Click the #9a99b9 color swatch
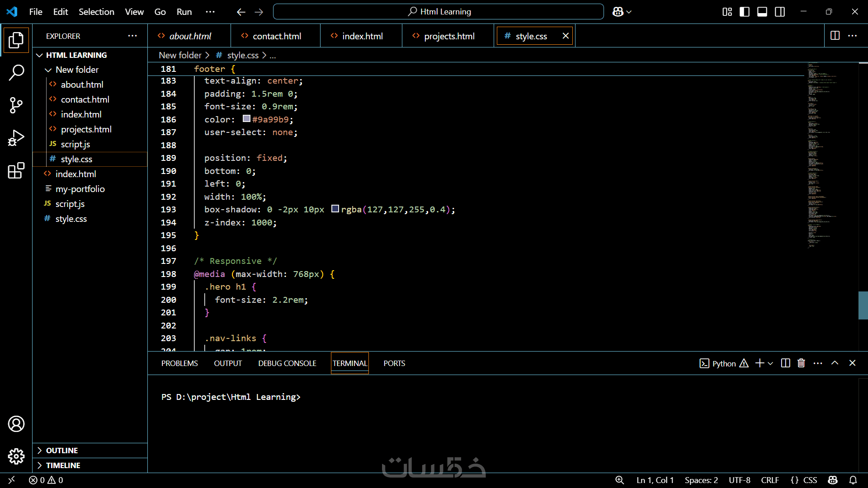The height and width of the screenshot is (488, 868). (x=246, y=119)
